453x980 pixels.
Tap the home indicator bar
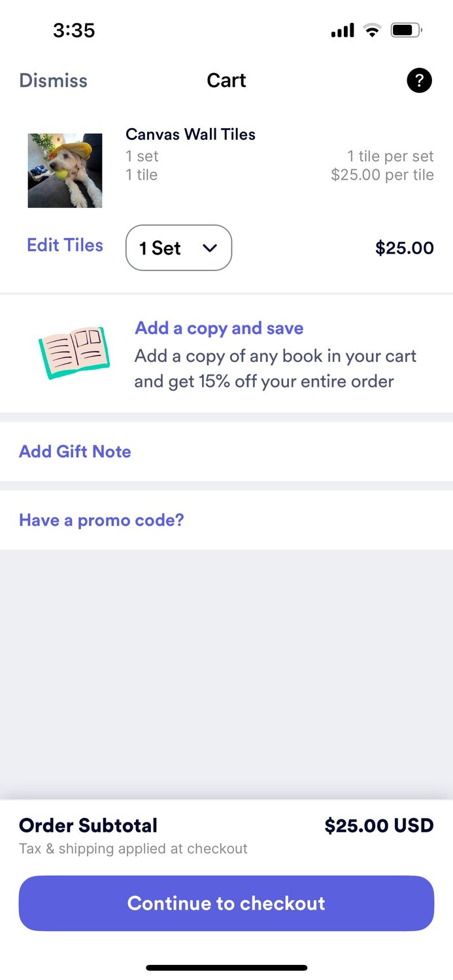pyautogui.click(x=226, y=968)
